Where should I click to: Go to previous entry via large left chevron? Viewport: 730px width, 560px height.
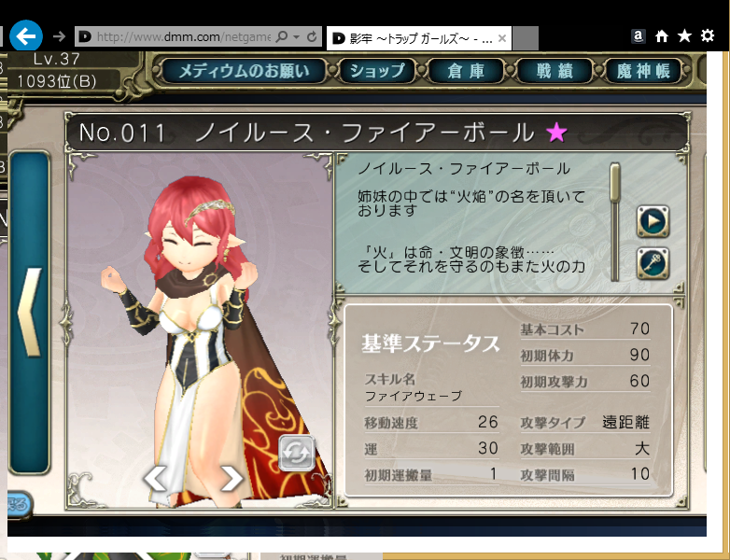tap(30, 313)
